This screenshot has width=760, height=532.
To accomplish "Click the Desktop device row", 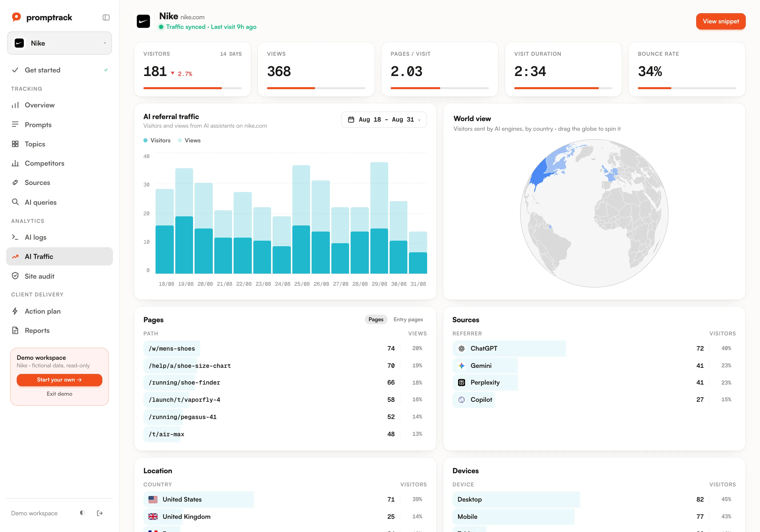I will pyautogui.click(x=594, y=500).
